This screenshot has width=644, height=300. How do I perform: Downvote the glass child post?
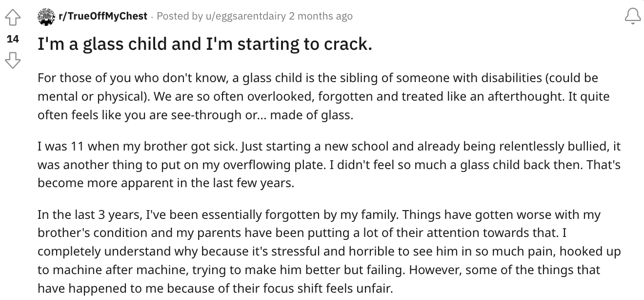[14, 61]
